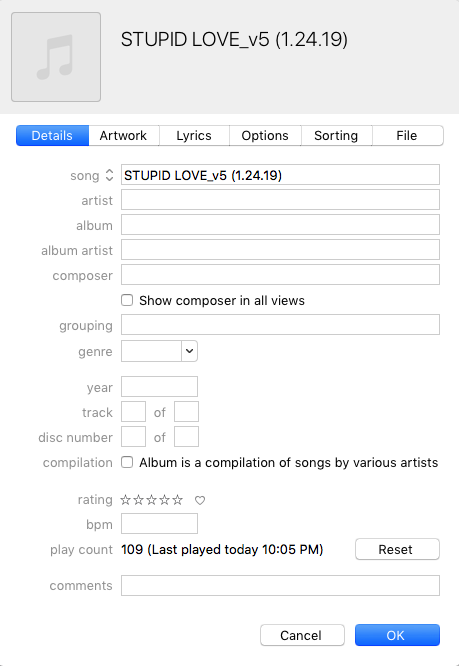Check the compilation album checkbox
The image size is (459, 666).
[127, 462]
